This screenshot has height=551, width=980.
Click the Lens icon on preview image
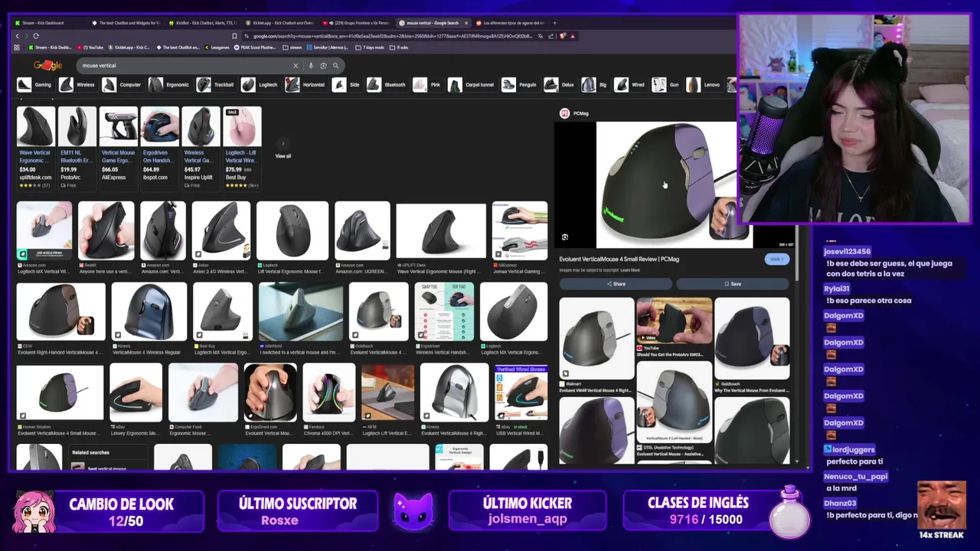565,237
